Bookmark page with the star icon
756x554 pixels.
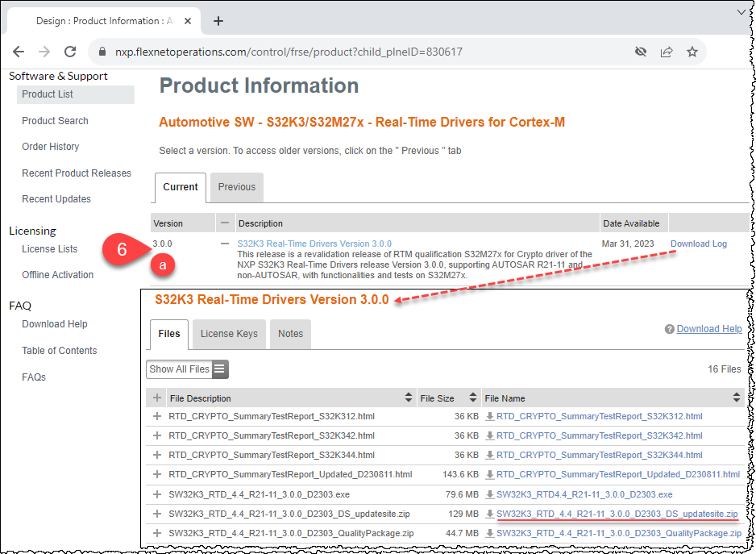692,52
